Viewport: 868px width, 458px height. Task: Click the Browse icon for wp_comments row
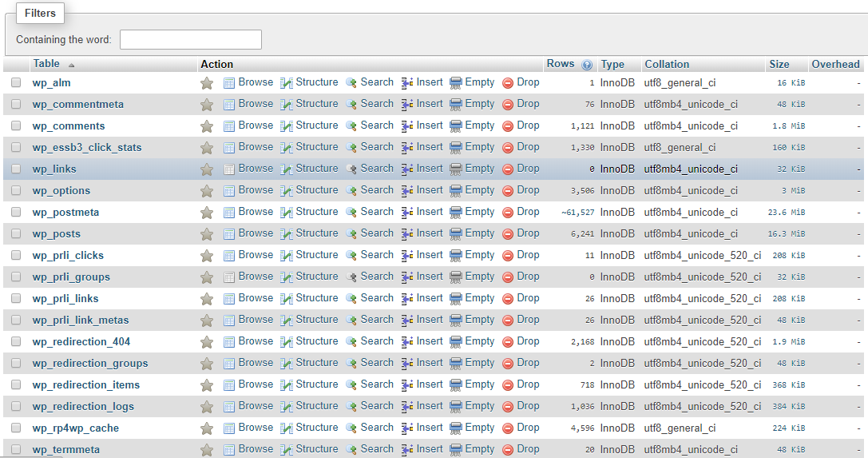pos(229,126)
